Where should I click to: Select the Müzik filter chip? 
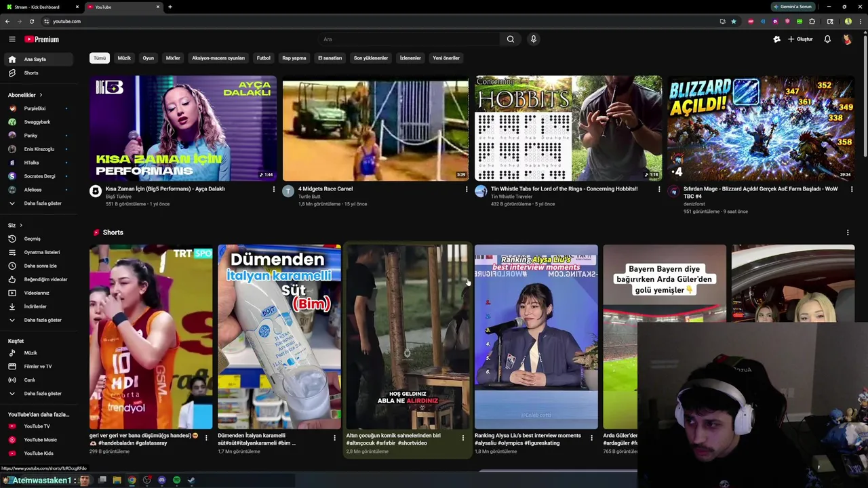pos(124,58)
